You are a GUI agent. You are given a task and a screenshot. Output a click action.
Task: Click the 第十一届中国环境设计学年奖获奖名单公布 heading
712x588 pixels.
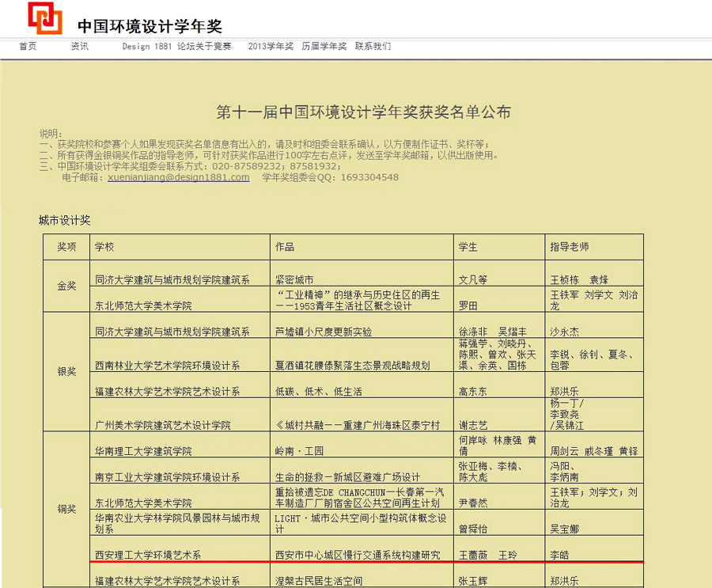coord(363,112)
